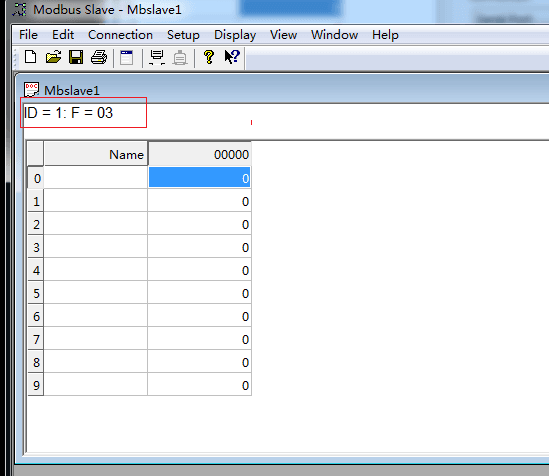Open the Connection menu
This screenshot has width=549, height=476.
(120, 35)
